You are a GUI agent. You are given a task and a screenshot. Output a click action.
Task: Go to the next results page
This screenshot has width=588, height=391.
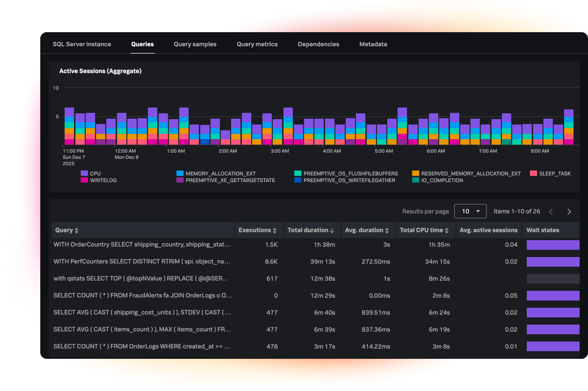[569, 211]
